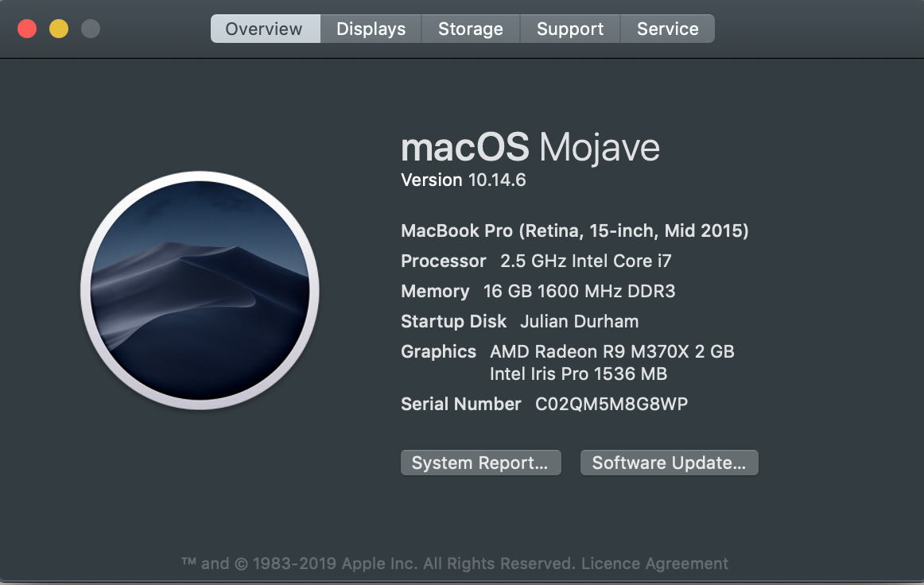The width and height of the screenshot is (924, 585).
Task: Select the Support tab
Action: tap(570, 29)
